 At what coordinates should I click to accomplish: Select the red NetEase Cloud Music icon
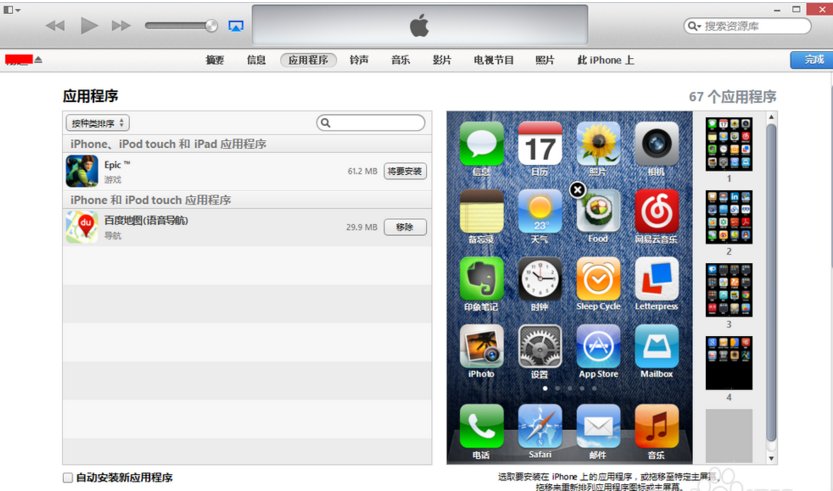click(x=657, y=211)
